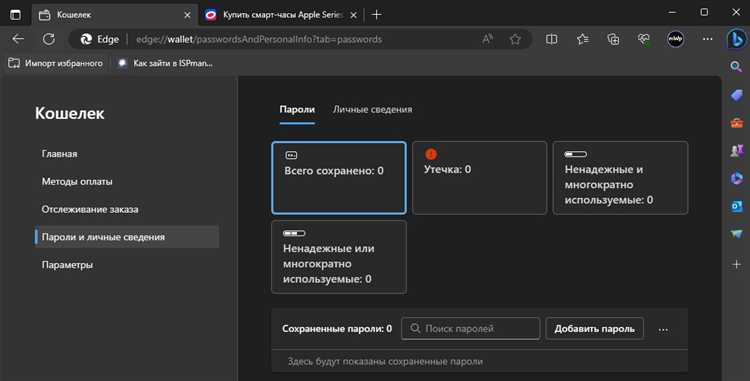Open the Как зайти в ISPman bookmark
This screenshot has height=381, width=750.
165,63
